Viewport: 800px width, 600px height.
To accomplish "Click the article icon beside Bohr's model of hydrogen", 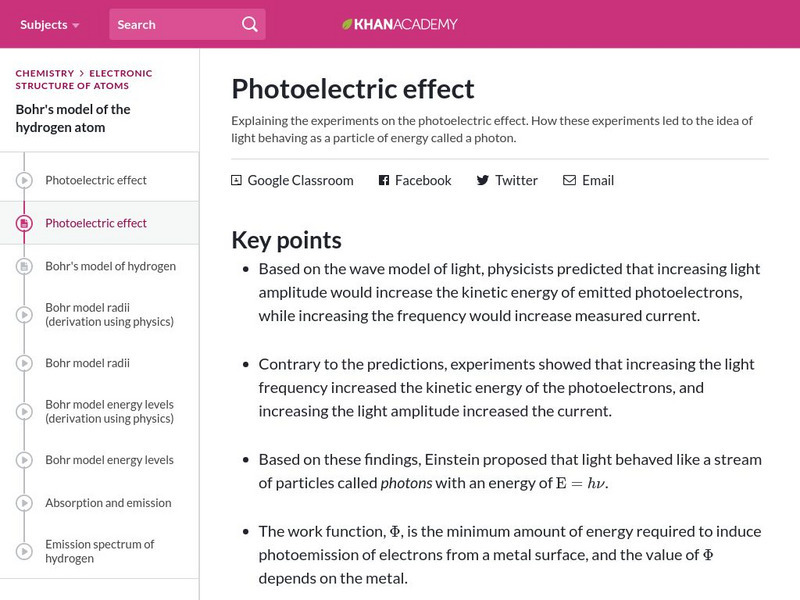I will 24,266.
